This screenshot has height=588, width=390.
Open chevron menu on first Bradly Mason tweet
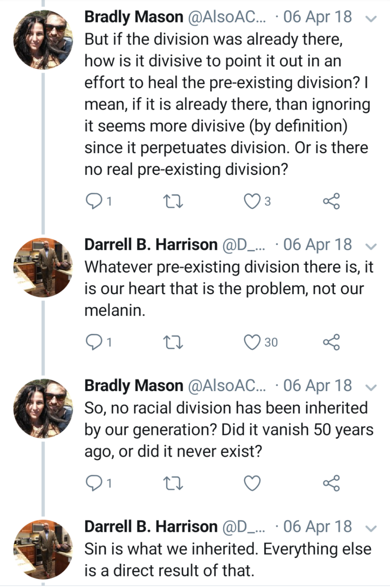coord(371,19)
